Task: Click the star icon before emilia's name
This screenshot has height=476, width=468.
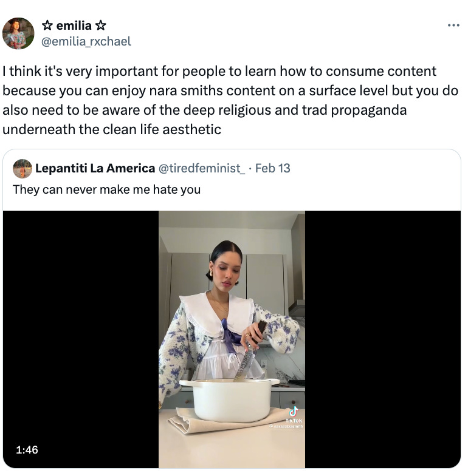Action: coord(47,25)
